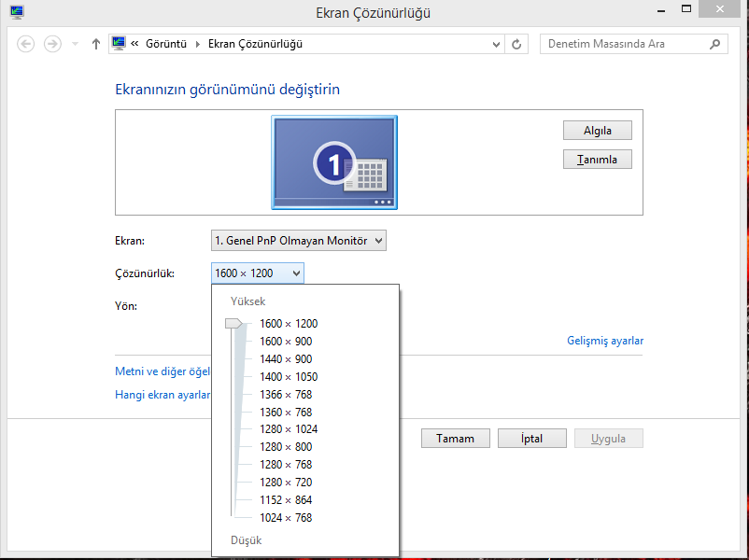The image size is (749, 560).
Task: Click the Tamam button
Action: tap(455, 439)
